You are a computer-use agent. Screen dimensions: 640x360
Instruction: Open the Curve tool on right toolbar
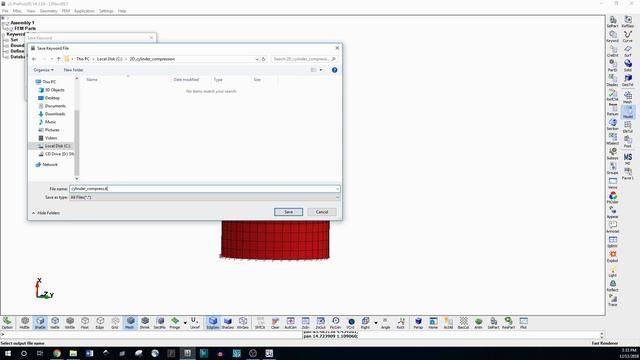coord(628,36)
